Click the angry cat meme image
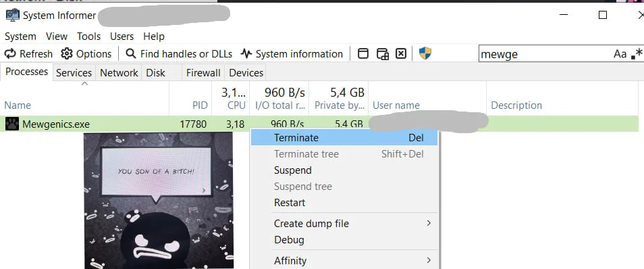644x269 pixels. [159, 200]
